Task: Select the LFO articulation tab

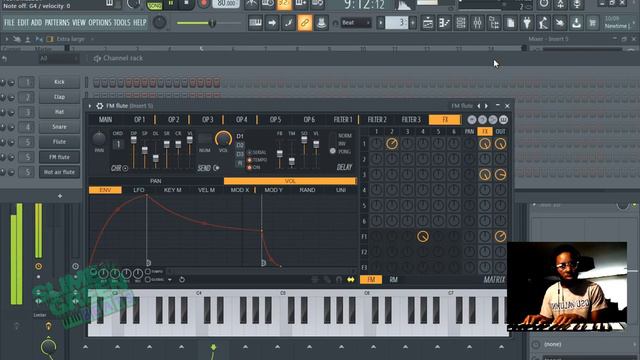Action: [139, 190]
